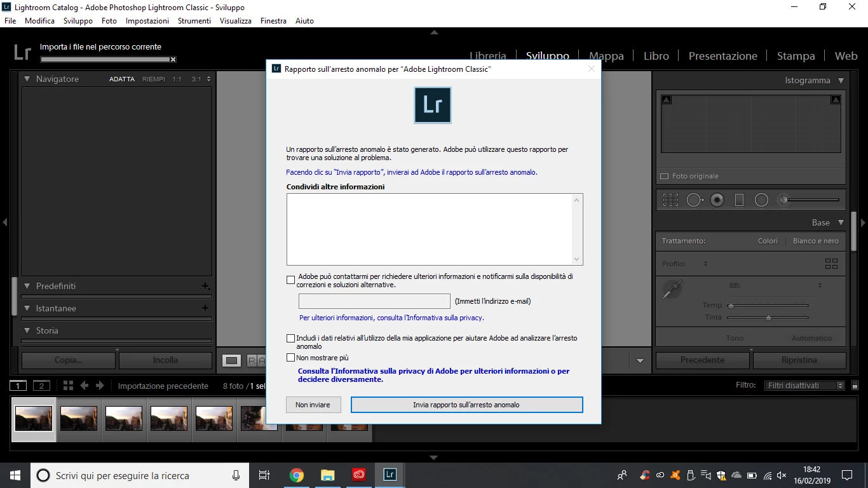Select the Spot Removal tool

[695, 200]
